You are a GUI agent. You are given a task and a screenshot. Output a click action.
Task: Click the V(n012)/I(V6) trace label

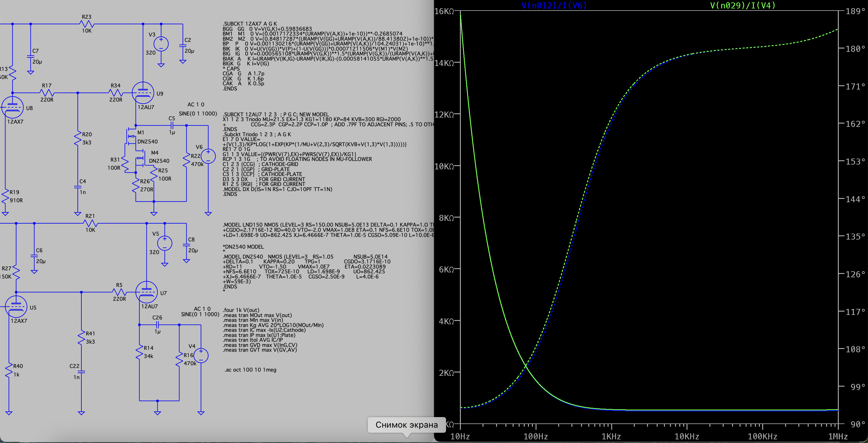pos(554,5)
